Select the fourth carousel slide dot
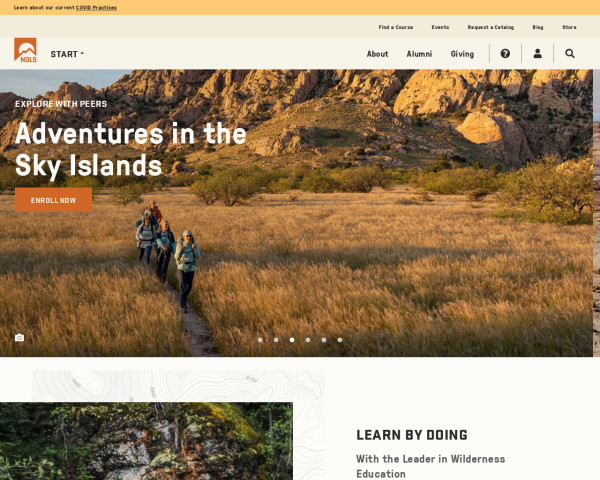600x480 pixels. [308, 340]
